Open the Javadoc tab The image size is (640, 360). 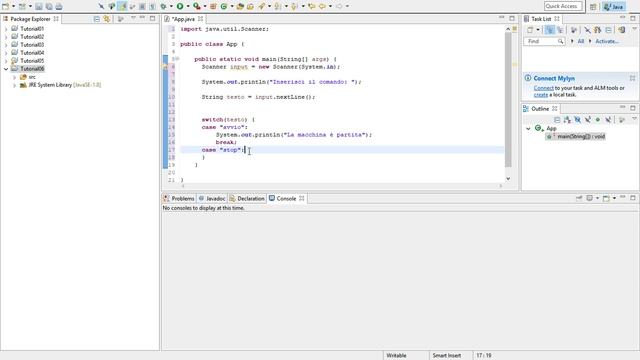coord(212,198)
